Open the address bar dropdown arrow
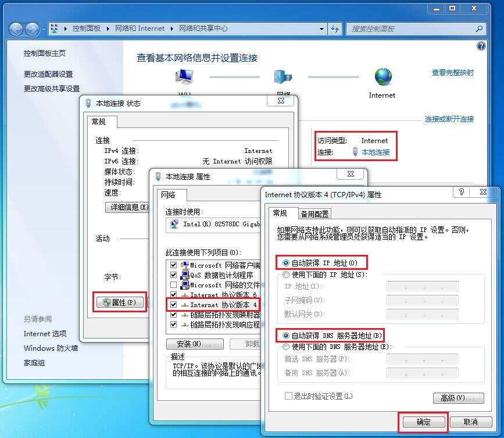Image resolution: width=504 pixels, height=438 pixels. tap(322, 29)
